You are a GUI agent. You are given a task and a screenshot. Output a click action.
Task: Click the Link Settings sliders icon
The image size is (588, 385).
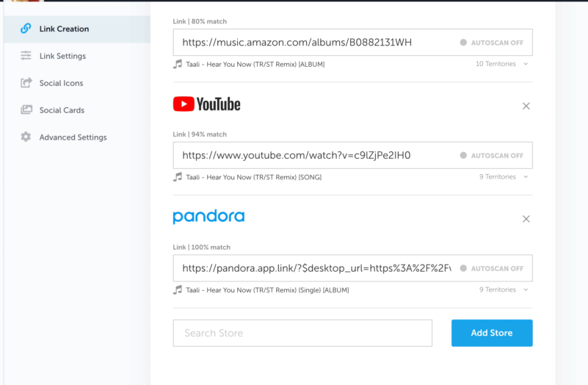tap(26, 56)
